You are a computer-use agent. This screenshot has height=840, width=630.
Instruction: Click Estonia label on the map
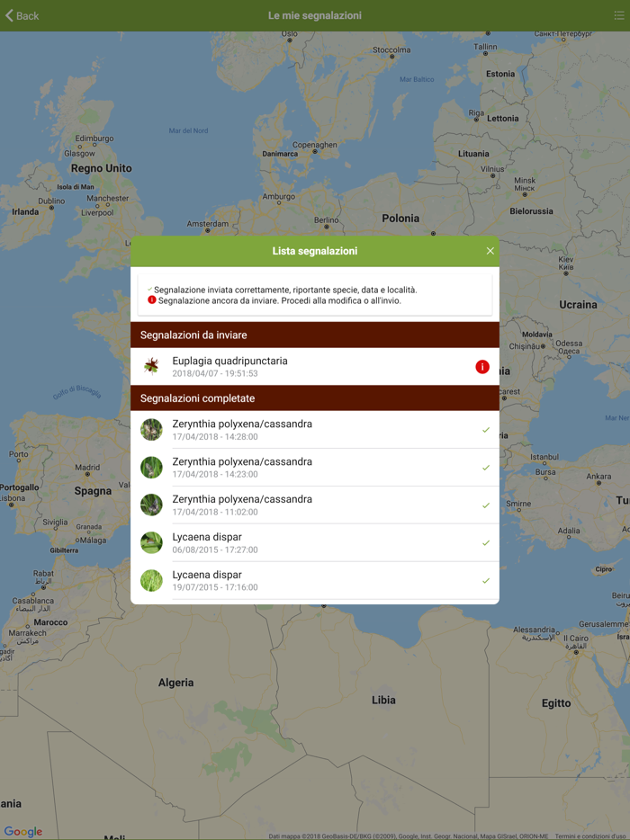(x=500, y=74)
